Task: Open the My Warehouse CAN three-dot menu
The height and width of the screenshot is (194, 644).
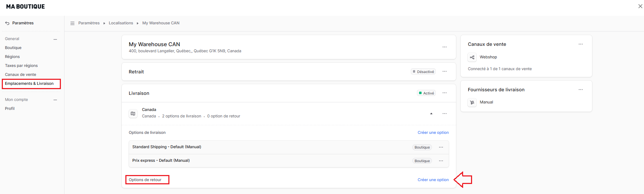Action: pos(444,47)
